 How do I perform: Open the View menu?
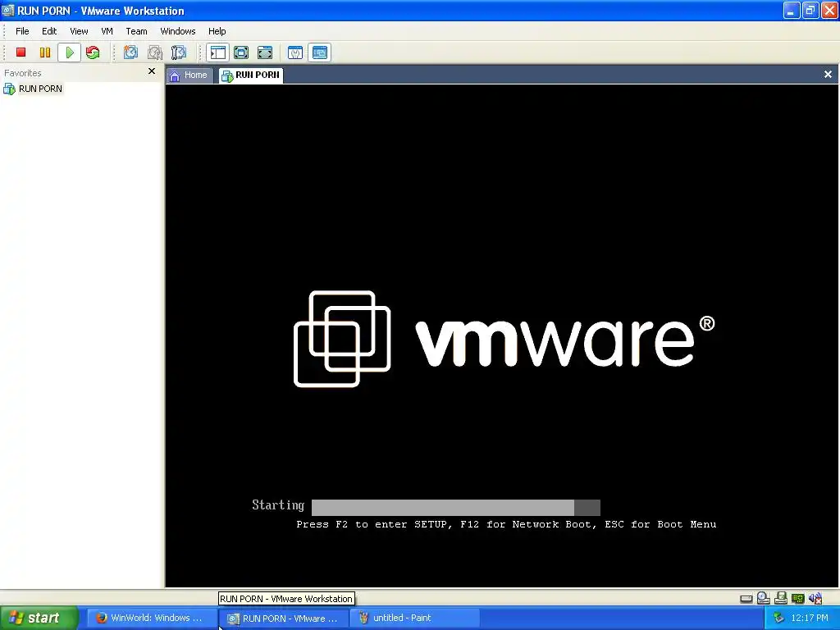click(x=79, y=31)
